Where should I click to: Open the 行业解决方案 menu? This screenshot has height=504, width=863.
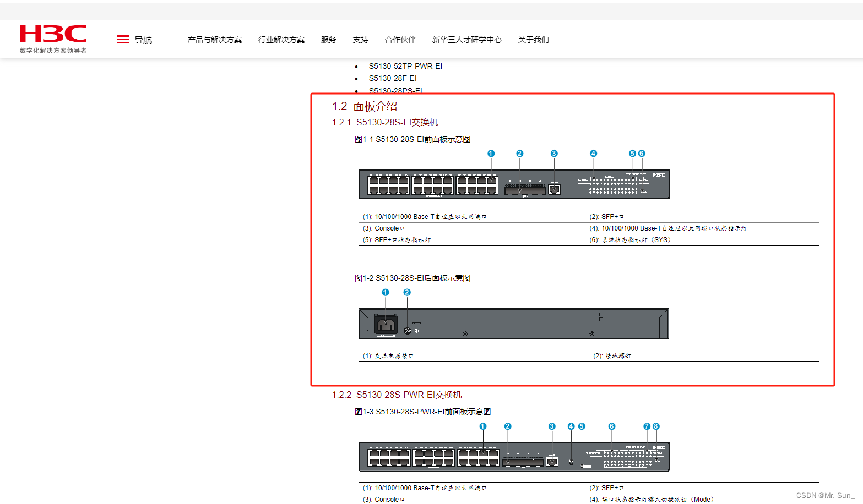[x=281, y=39]
